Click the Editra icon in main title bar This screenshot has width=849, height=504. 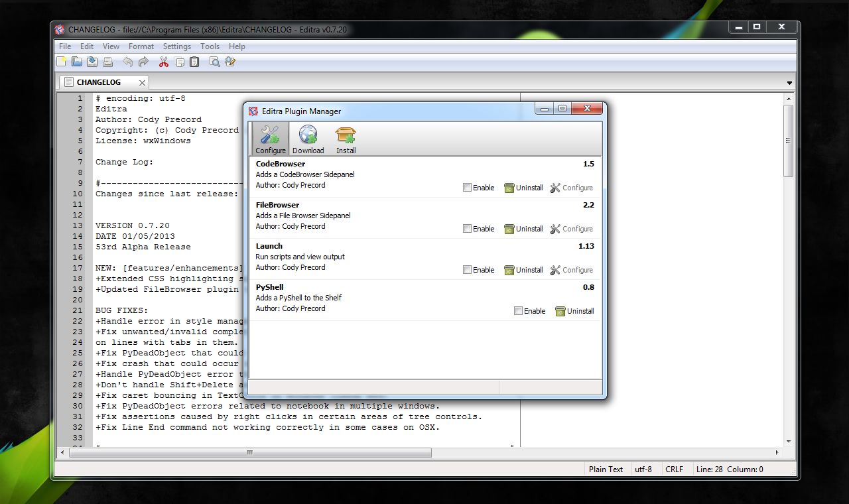click(60, 29)
